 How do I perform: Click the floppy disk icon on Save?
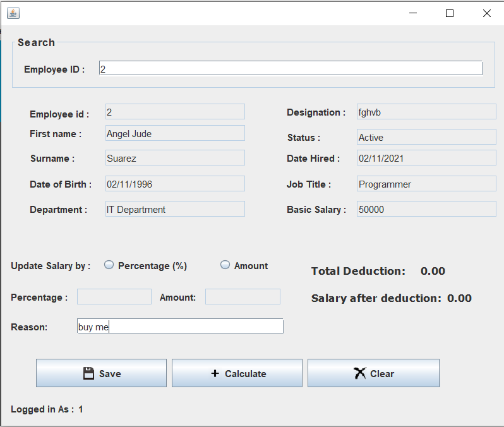tap(89, 373)
